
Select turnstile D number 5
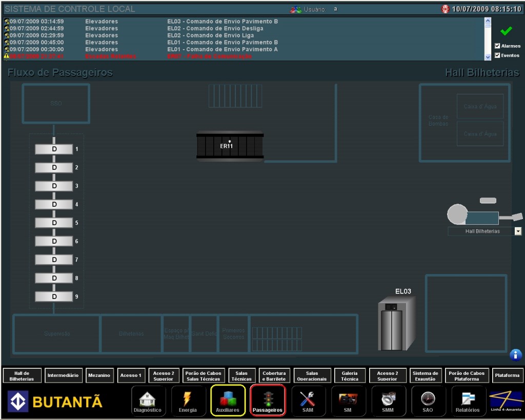tap(54, 223)
